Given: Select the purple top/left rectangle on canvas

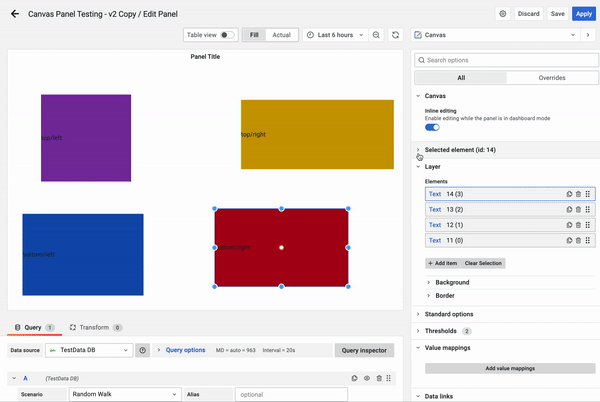Looking at the screenshot, I should click(86, 137).
